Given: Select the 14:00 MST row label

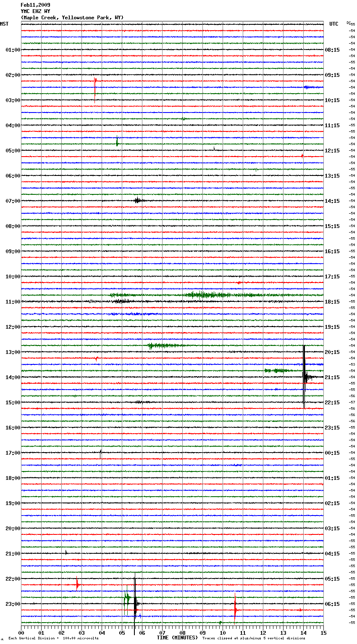Looking at the screenshot, I should [13, 377].
